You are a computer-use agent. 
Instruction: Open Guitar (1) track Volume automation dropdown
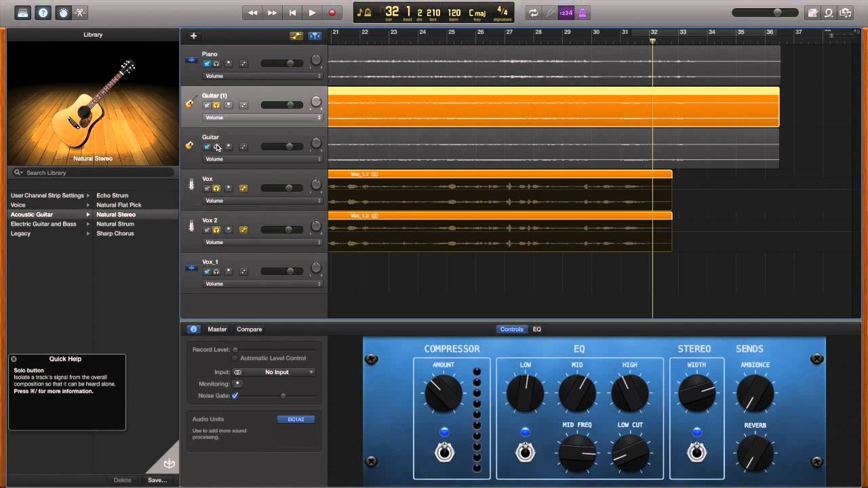click(x=262, y=117)
